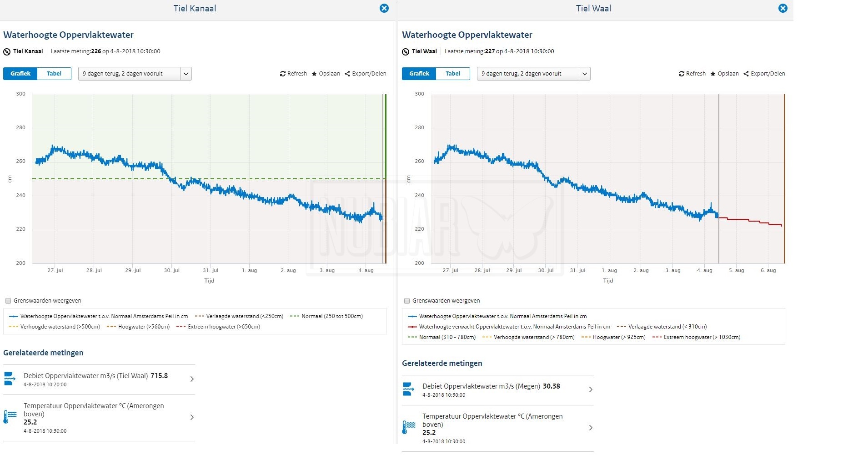This screenshot has width=868, height=455.
Task: Expand Debiet Oppervlaktewater (Tiel Waal) 715.8 chevron
Action: click(192, 379)
